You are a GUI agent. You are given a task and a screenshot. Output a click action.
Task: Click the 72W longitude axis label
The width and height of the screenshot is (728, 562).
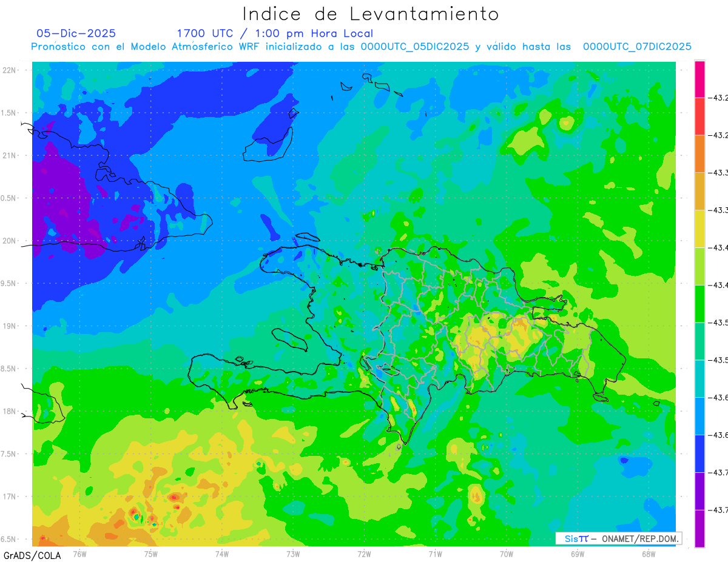tap(364, 554)
